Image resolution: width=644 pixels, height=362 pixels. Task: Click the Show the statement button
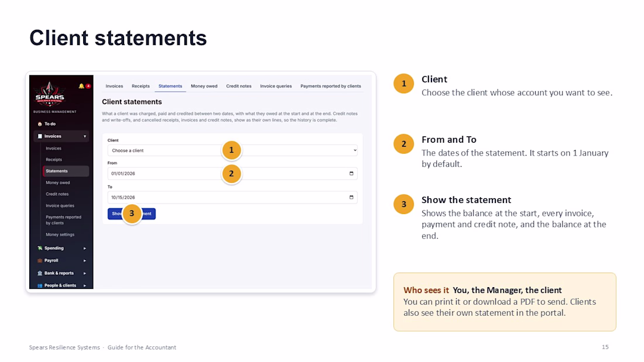131,213
